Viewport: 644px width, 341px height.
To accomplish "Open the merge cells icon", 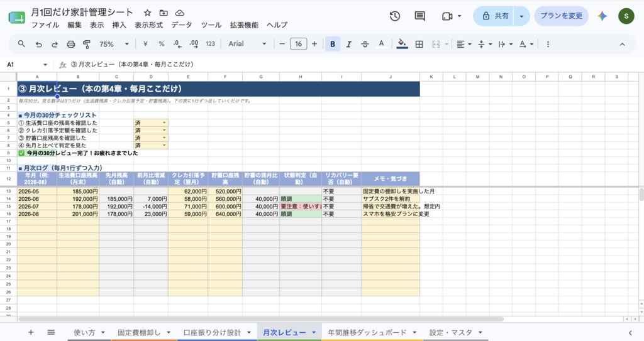I will tap(436, 44).
